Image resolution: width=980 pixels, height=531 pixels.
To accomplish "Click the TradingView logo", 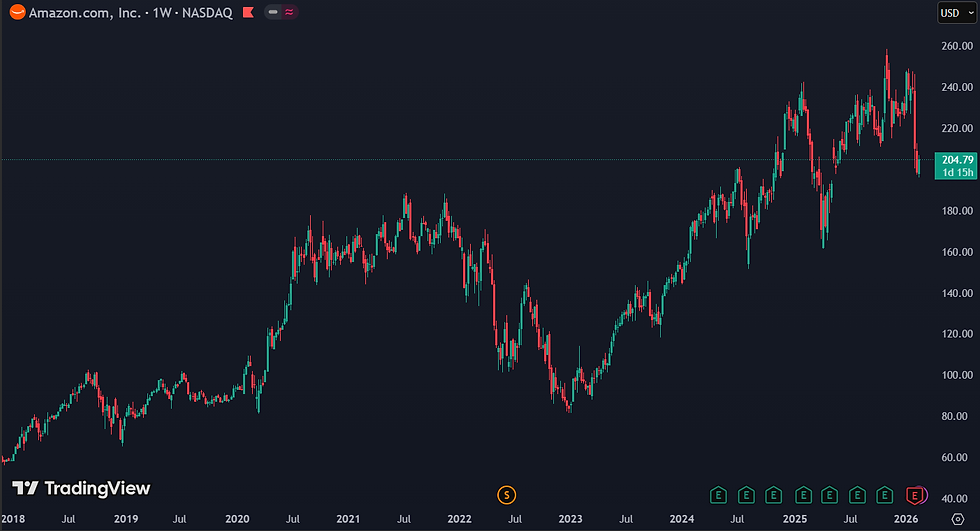I will pyautogui.click(x=81, y=488).
